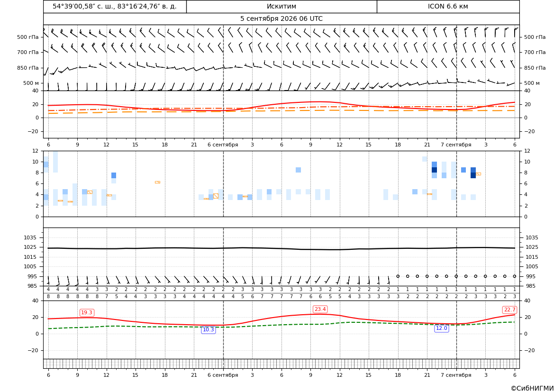Screen dimensions: 554x392
Task: Click the 6 сентября date marker on bottom axis
Action: click(223, 375)
